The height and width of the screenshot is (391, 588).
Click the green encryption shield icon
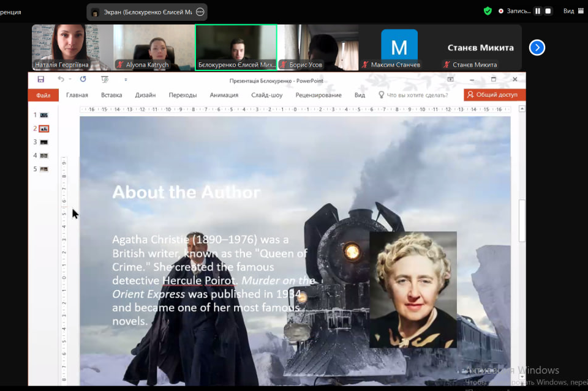[x=488, y=11]
